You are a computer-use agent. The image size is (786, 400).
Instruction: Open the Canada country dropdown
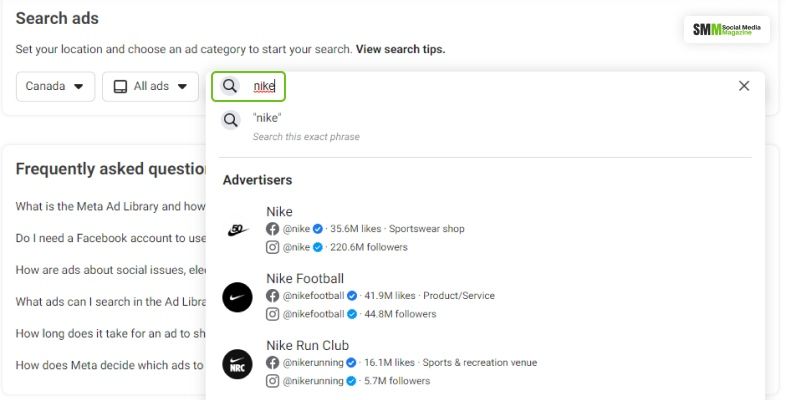click(55, 86)
